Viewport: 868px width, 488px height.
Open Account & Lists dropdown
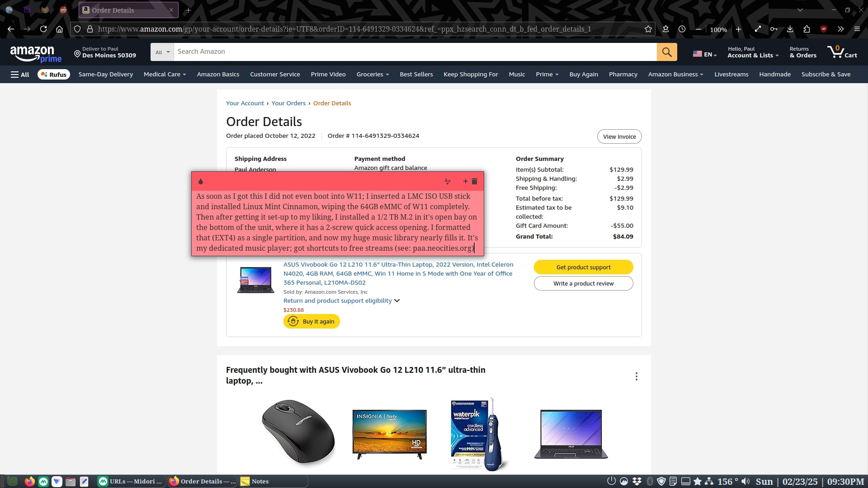point(753,52)
